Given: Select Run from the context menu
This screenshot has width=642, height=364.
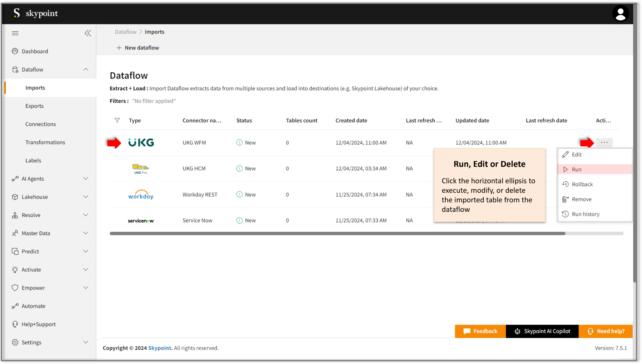Looking at the screenshot, I should pyautogui.click(x=576, y=169).
